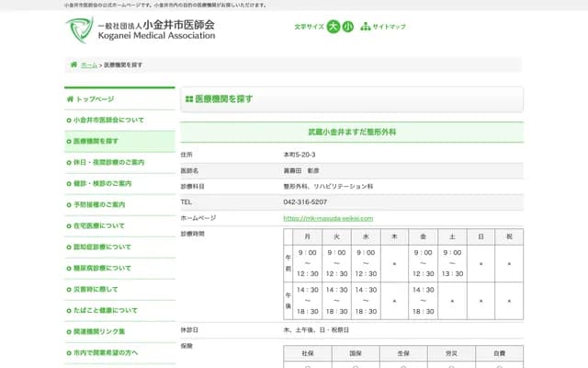Viewport: 588px width, 368px height.
Task: Open the サイトマップ link
Action: 389,27
